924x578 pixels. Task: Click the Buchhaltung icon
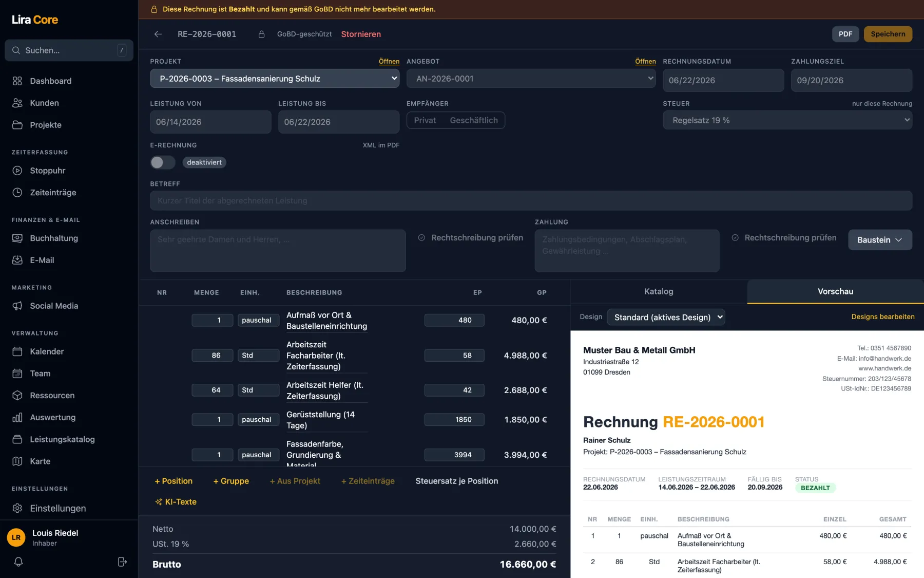(x=17, y=238)
